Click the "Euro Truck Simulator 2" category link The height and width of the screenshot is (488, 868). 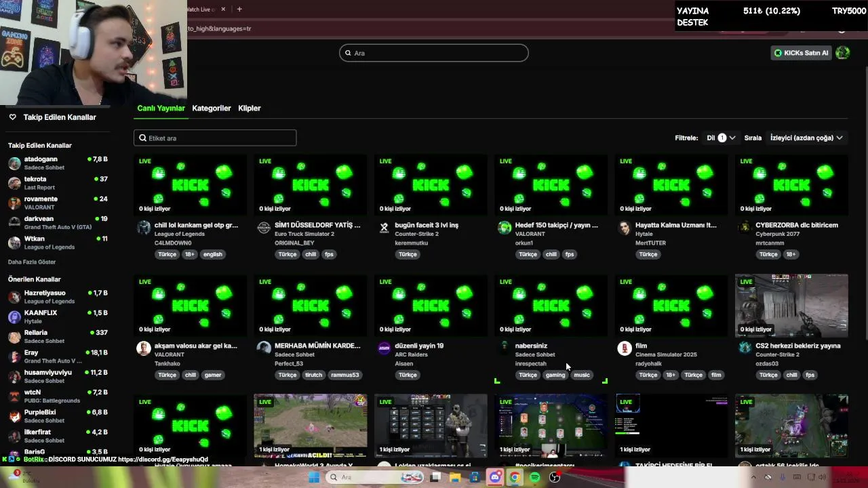point(304,234)
